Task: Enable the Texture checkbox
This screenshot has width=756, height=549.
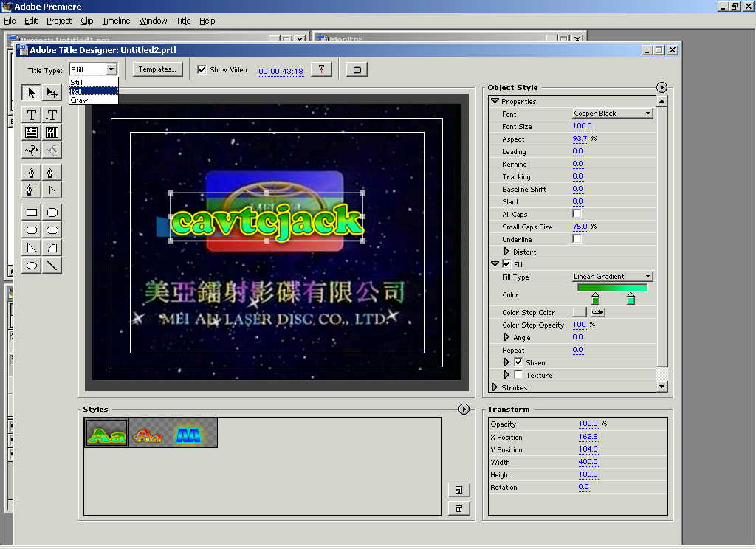Action: (518, 375)
